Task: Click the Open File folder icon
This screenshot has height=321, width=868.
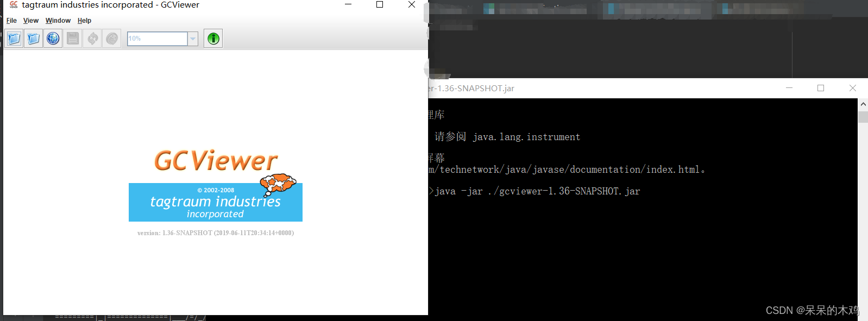Action: coord(14,39)
